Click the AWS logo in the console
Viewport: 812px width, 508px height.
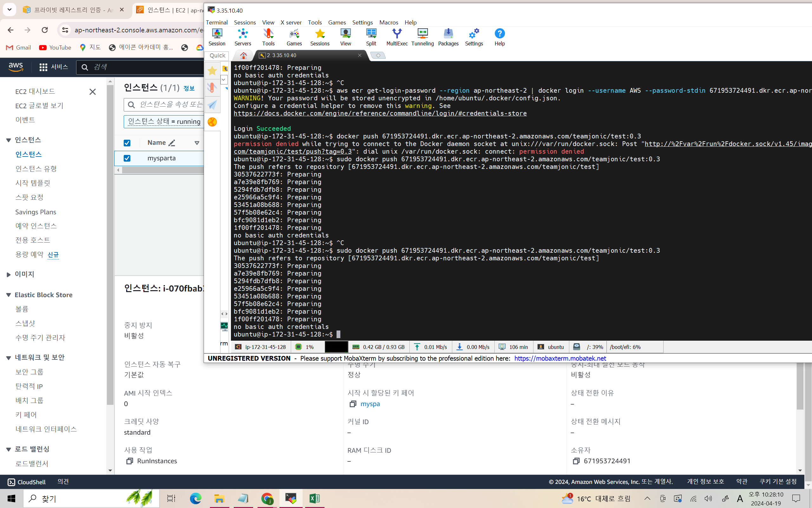pos(16,67)
